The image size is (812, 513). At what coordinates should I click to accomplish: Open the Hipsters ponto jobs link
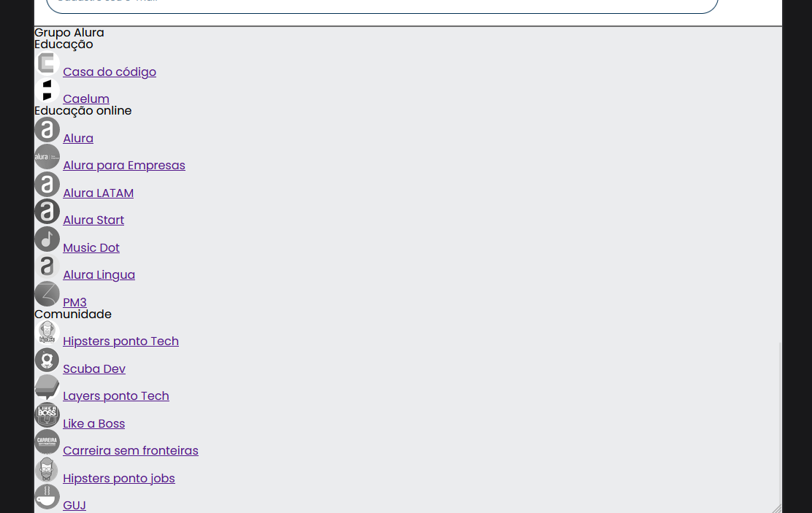[118, 479]
